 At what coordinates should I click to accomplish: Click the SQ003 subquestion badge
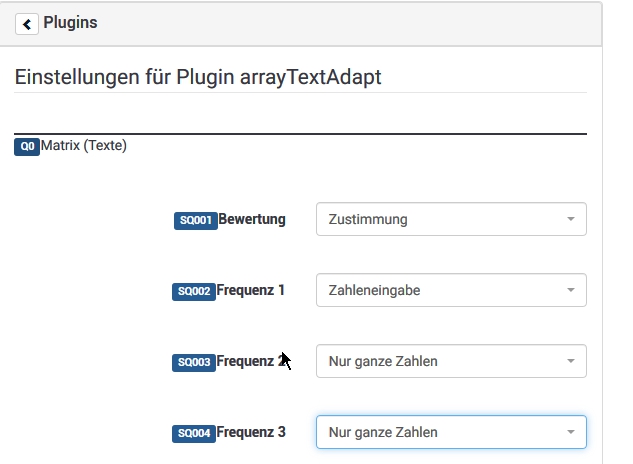(x=195, y=362)
